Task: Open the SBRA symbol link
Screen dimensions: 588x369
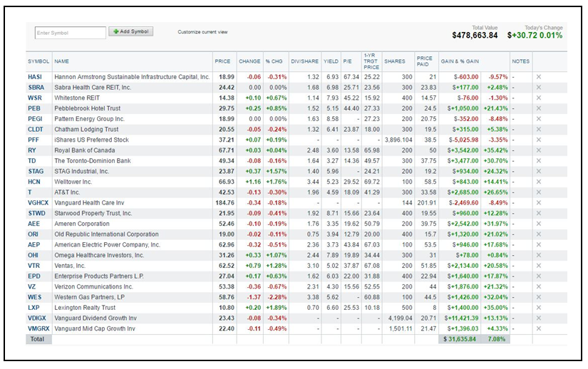Action: point(36,88)
